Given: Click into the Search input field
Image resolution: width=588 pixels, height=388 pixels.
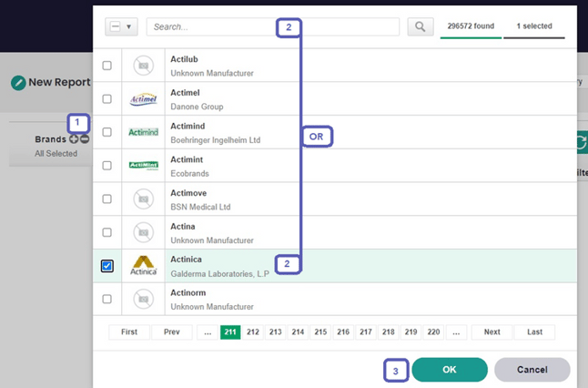Looking at the screenshot, I should click(273, 26).
